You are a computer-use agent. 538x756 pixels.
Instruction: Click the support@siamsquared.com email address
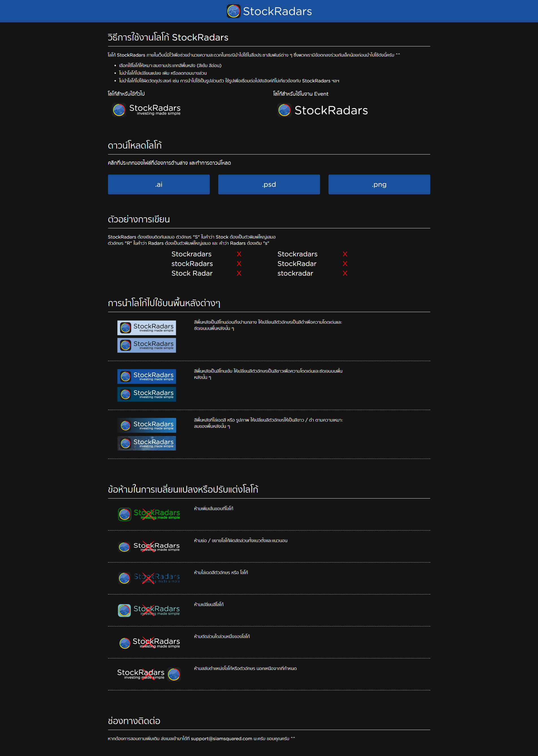point(221,738)
